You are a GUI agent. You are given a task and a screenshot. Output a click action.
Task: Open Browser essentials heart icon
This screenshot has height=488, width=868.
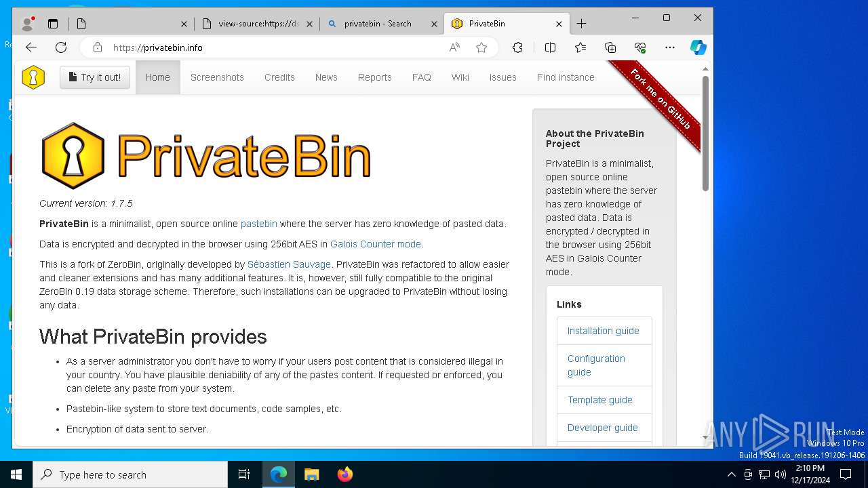(x=640, y=47)
